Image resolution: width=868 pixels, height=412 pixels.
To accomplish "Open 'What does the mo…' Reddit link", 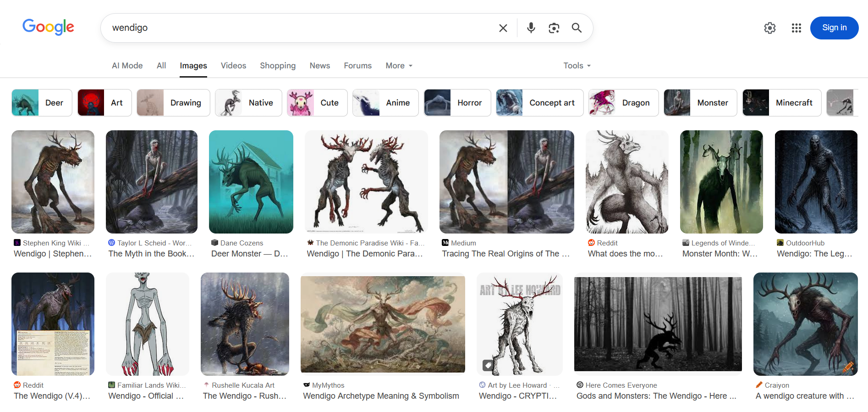I will click(626, 254).
